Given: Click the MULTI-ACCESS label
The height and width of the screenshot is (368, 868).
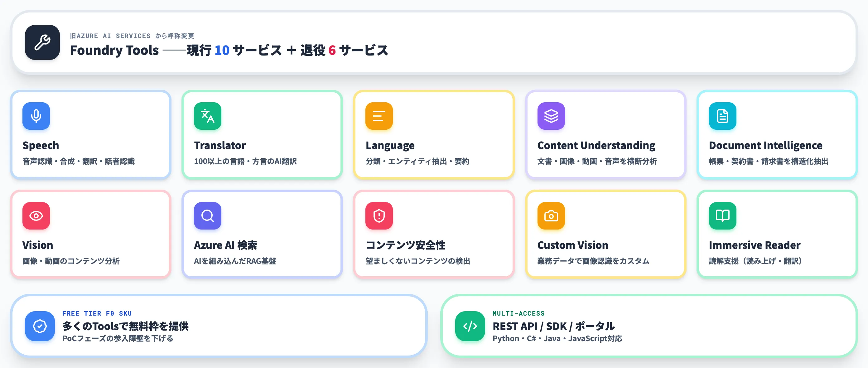Looking at the screenshot, I should 518,313.
